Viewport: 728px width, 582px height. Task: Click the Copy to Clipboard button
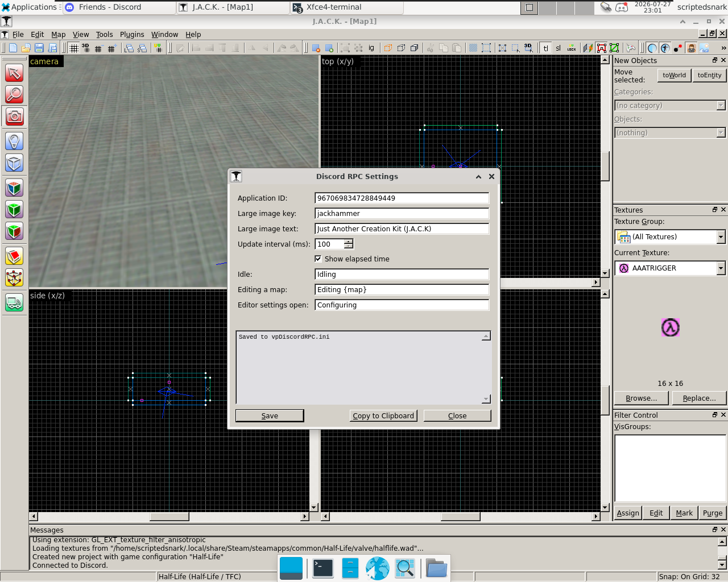[x=383, y=415]
